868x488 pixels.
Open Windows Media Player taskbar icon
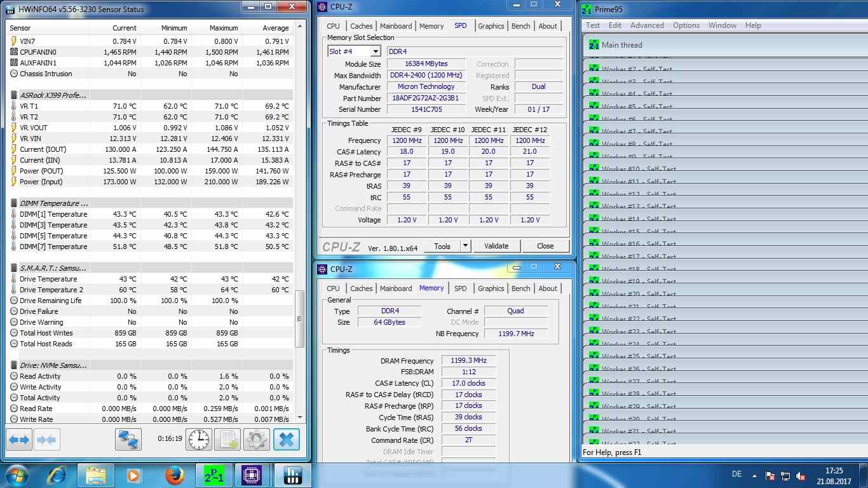133,475
